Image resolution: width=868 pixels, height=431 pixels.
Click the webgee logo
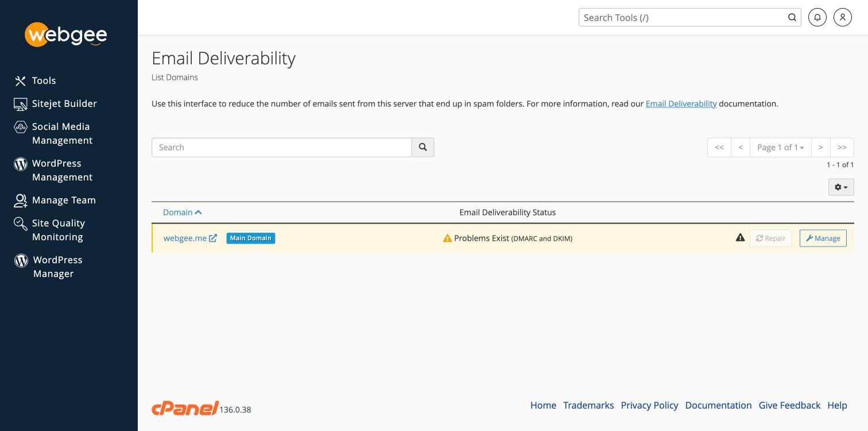pyautogui.click(x=66, y=34)
